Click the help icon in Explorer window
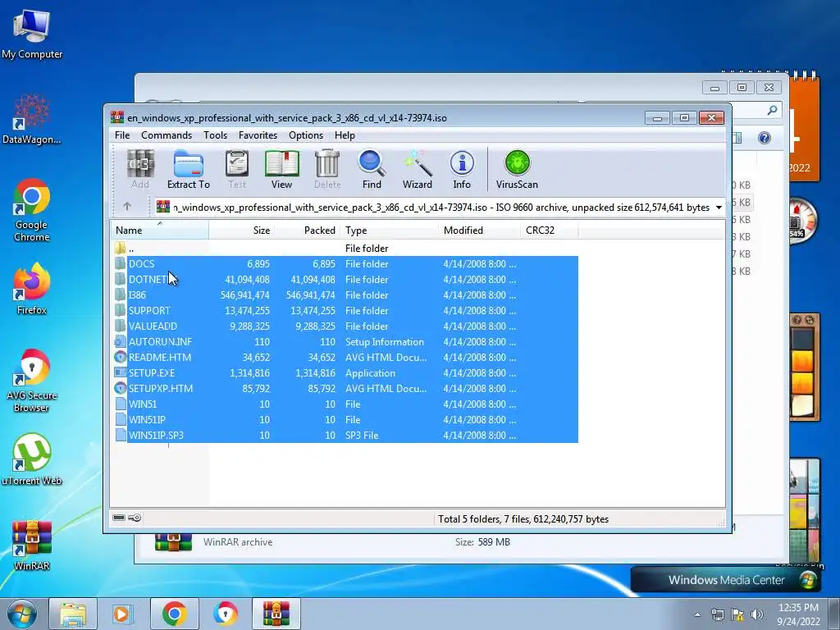The width and height of the screenshot is (840, 630). (765, 138)
